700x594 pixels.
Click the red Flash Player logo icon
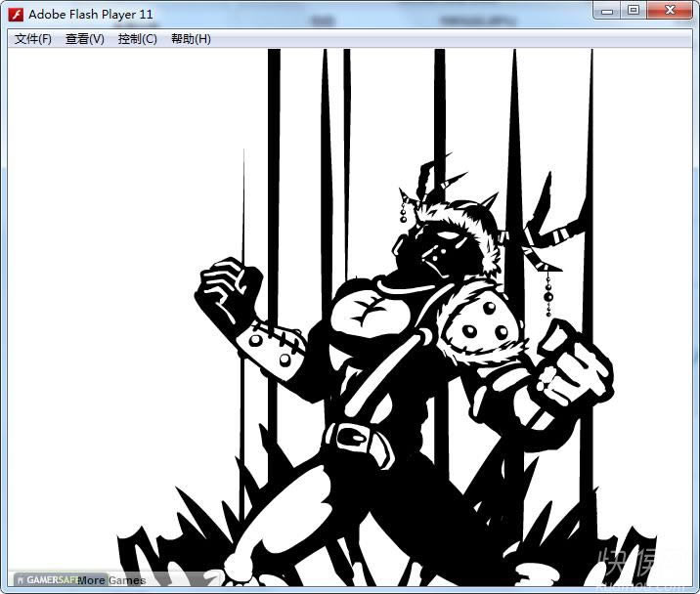tap(16, 15)
